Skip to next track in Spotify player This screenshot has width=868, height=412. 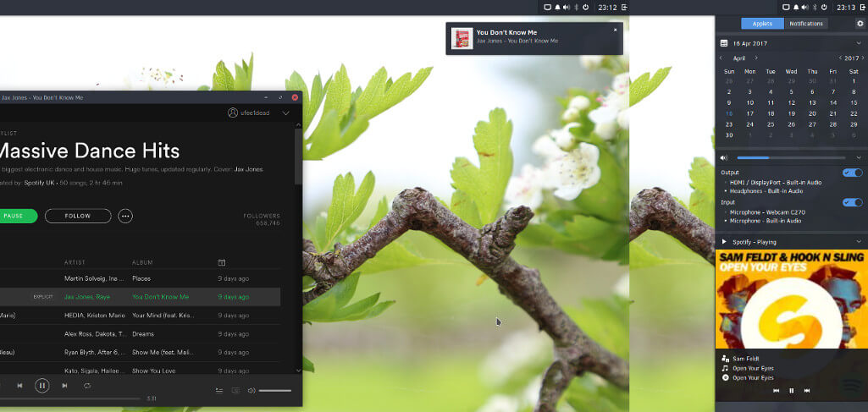tap(64, 386)
